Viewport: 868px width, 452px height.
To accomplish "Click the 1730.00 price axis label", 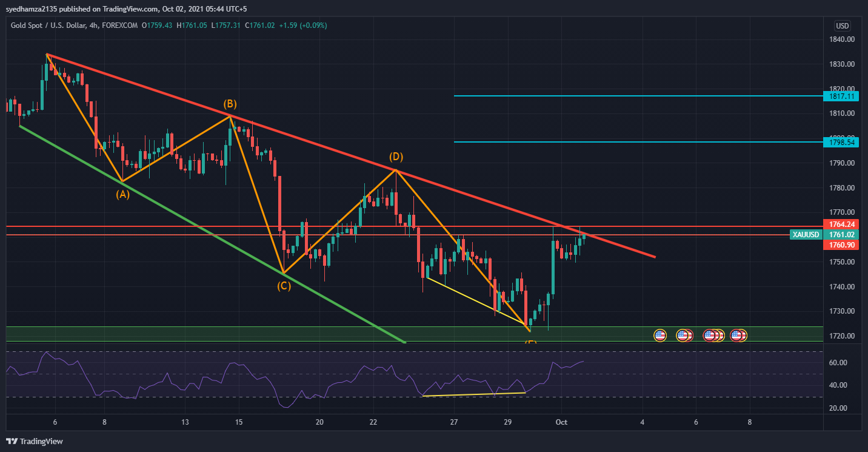I will coord(843,311).
